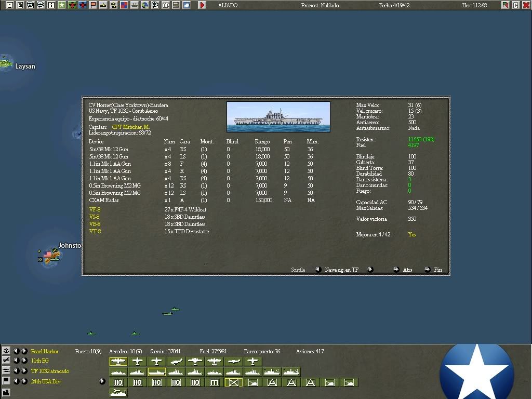Viewport: 532px width, 399px height.
Task: Go to next ground unit after 24th USA Div
Action: 24,381
